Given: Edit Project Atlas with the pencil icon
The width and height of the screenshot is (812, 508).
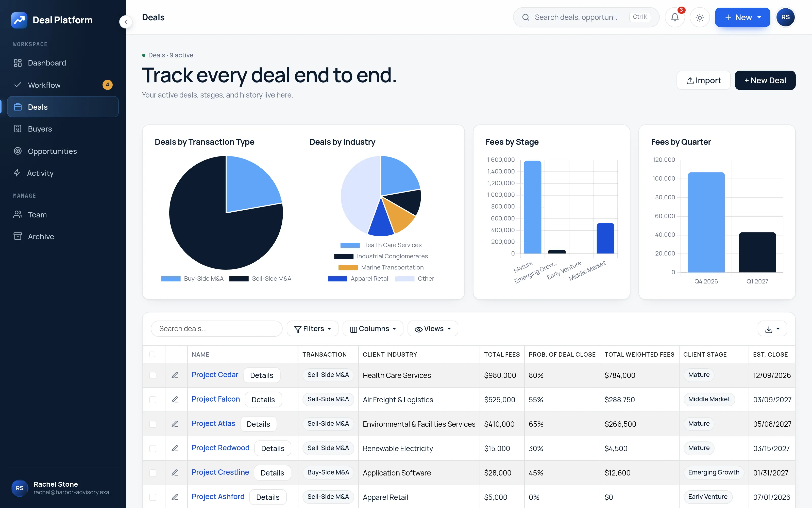Looking at the screenshot, I should 175,424.
